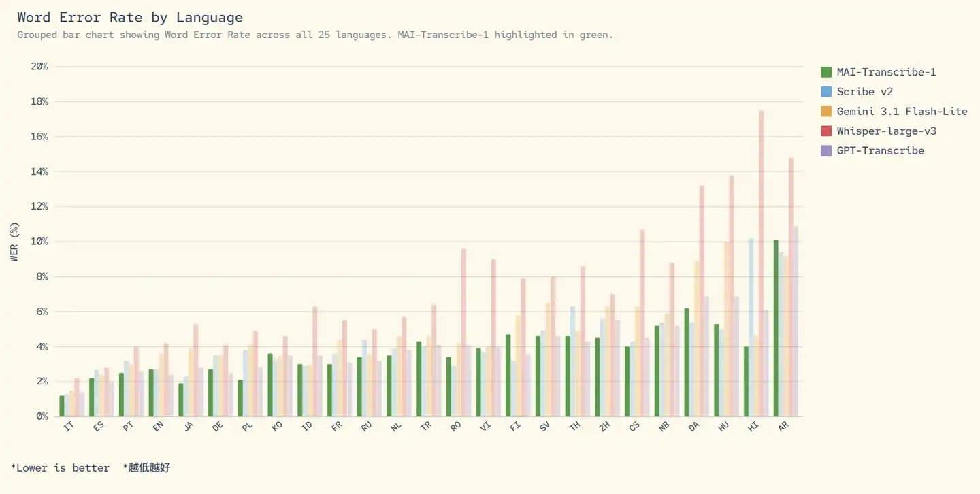Click the ID x-axis label

(307, 427)
